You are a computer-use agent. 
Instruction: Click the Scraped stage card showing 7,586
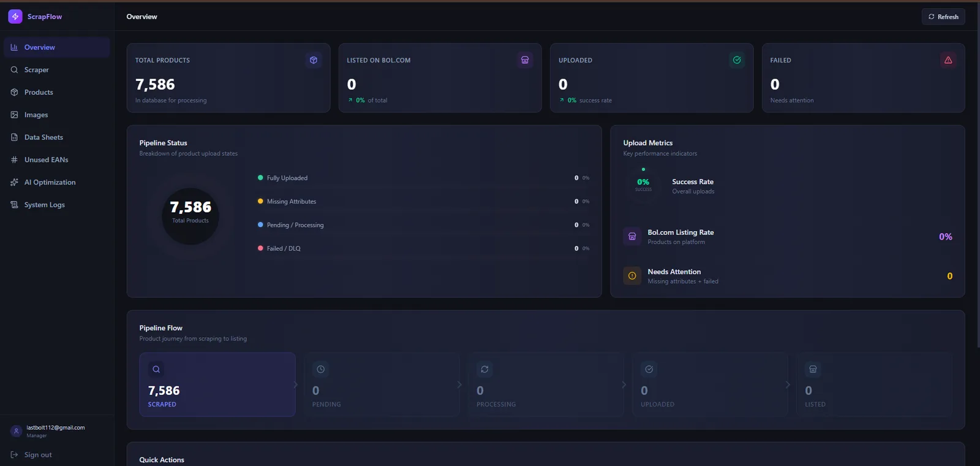[x=217, y=384]
